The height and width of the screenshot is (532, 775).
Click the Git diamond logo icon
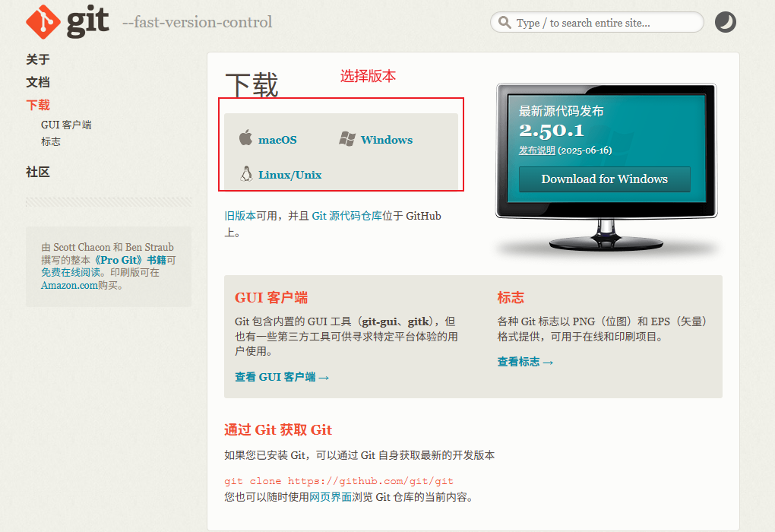pyautogui.click(x=43, y=22)
